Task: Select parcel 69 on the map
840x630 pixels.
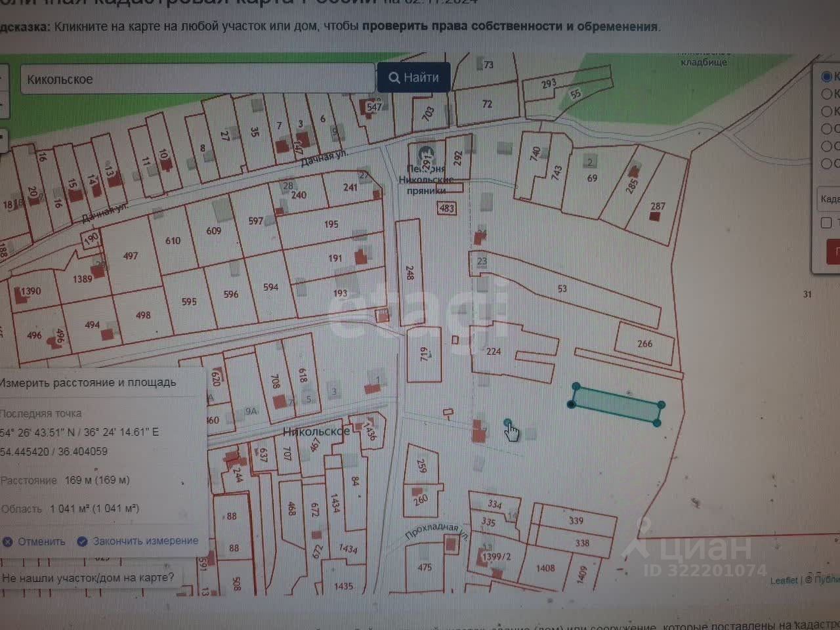Action: pos(592,178)
